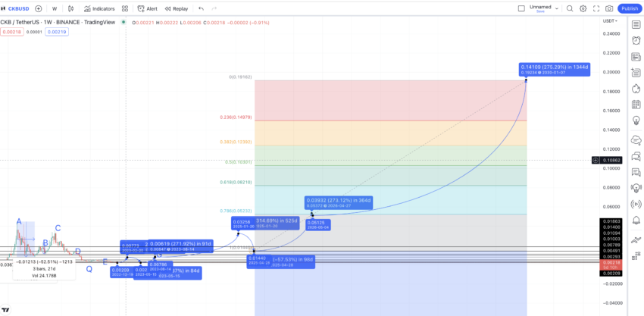Click the TradingView logo at bottom left
Screen dimensions: 644x316
(x=5, y=310)
